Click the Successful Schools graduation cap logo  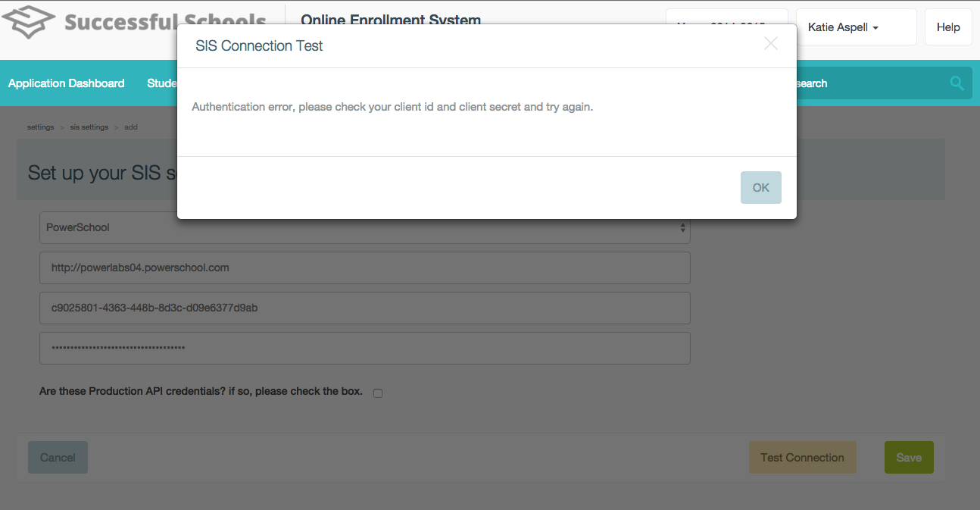tap(29, 23)
